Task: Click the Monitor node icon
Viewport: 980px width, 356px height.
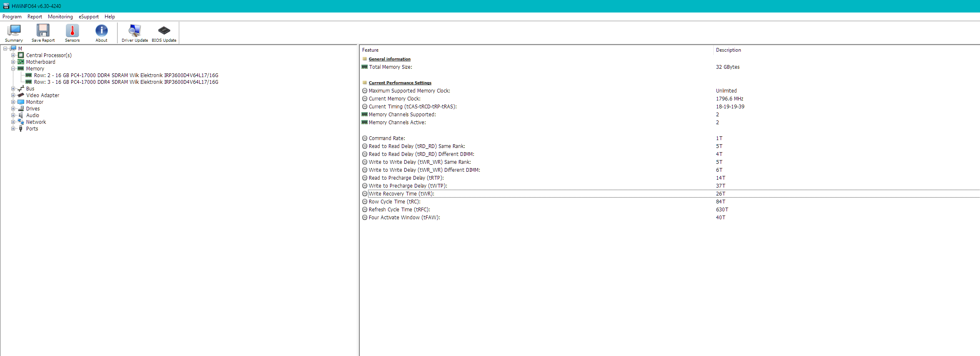Action: (21, 102)
